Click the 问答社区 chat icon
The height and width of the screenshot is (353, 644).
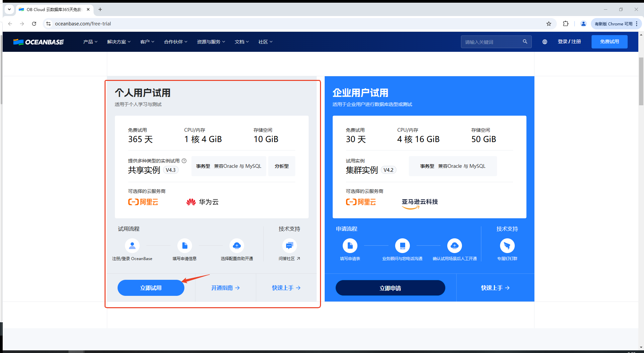289,246
